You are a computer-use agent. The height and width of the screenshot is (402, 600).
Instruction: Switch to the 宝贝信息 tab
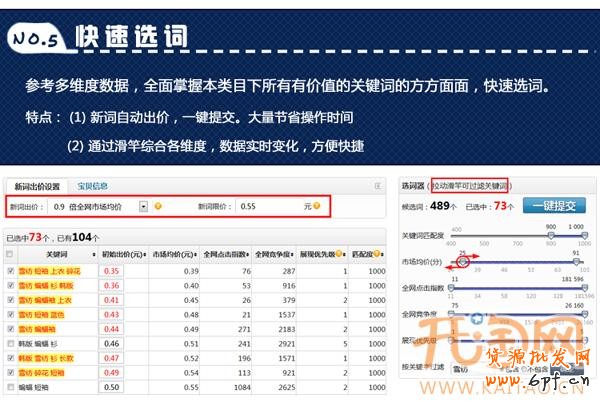[x=93, y=186]
